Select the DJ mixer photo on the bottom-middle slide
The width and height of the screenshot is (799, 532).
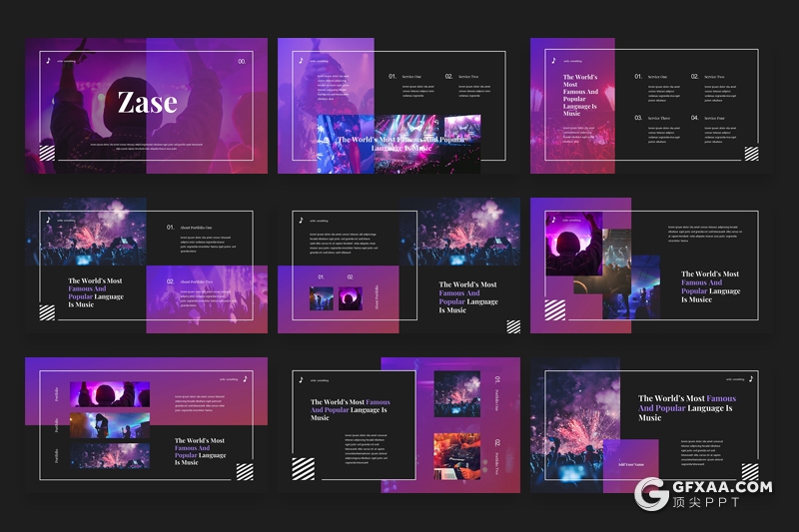(x=456, y=455)
